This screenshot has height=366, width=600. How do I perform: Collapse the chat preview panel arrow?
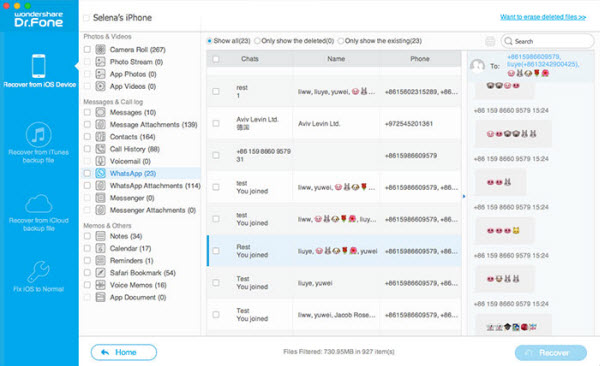click(x=464, y=196)
